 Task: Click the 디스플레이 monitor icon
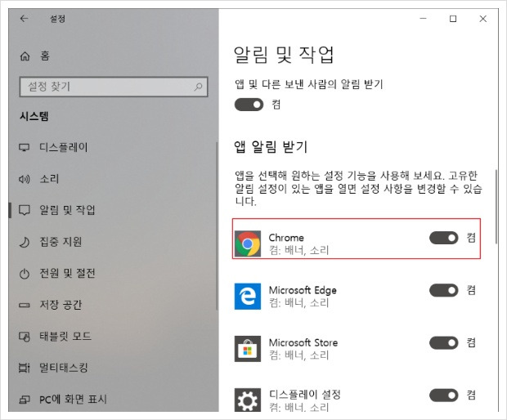click(25, 148)
